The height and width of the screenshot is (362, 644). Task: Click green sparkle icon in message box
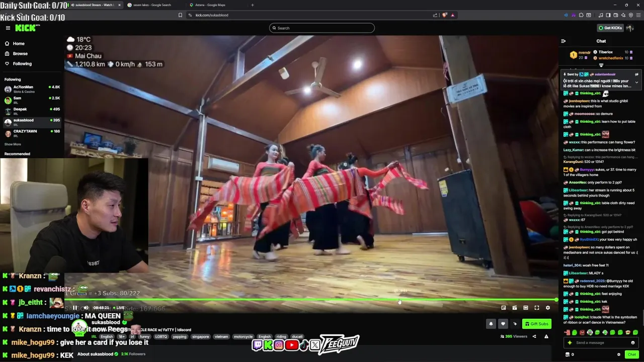click(570, 343)
